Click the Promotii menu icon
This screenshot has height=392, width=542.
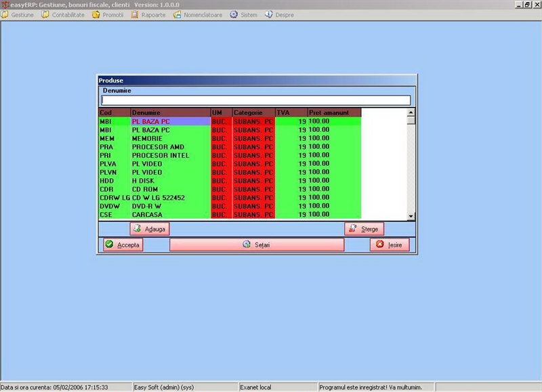pyautogui.click(x=94, y=14)
